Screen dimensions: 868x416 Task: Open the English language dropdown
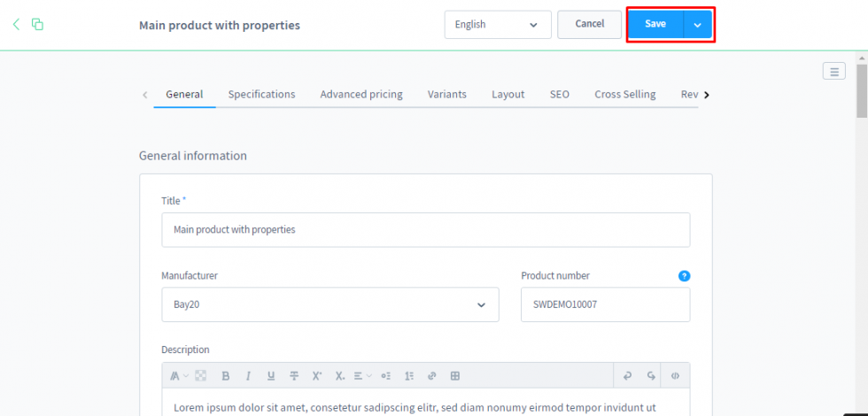tap(497, 25)
